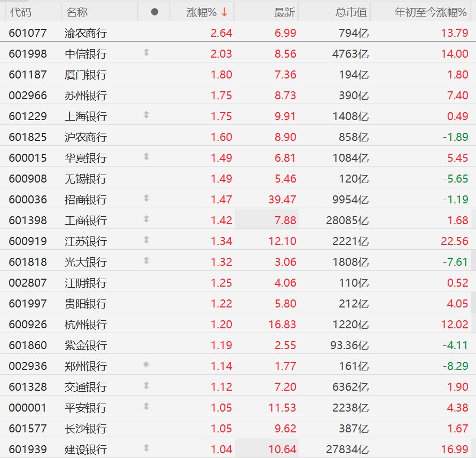Sort by the 总市值 column header
The height and width of the screenshot is (458, 476).
point(351,12)
